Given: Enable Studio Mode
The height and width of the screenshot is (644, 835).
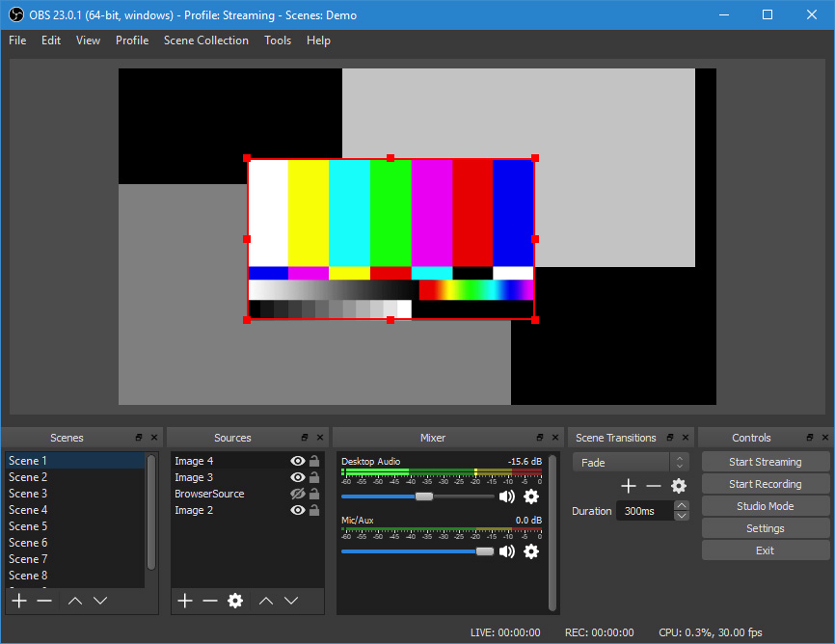Looking at the screenshot, I should pyautogui.click(x=765, y=505).
